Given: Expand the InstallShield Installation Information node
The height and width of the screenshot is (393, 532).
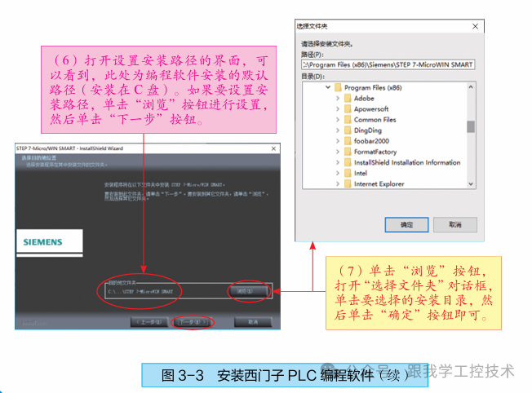Looking at the screenshot, I should pyautogui.click(x=338, y=163).
